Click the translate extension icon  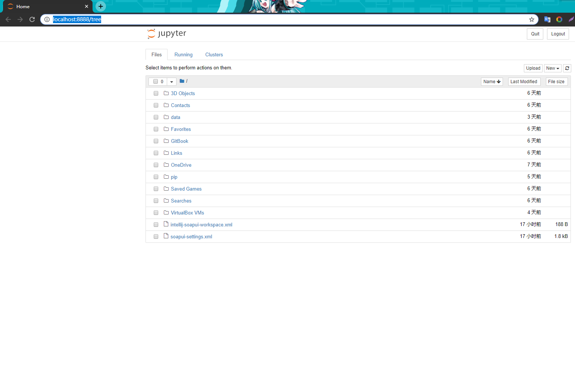pyautogui.click(x=547, y=19)
